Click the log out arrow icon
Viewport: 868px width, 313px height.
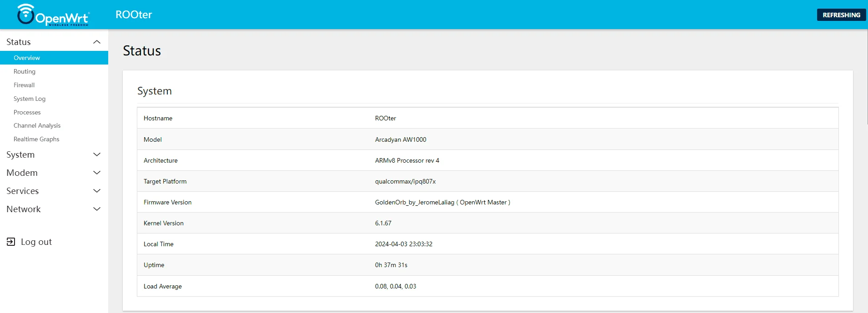[11, 242]
